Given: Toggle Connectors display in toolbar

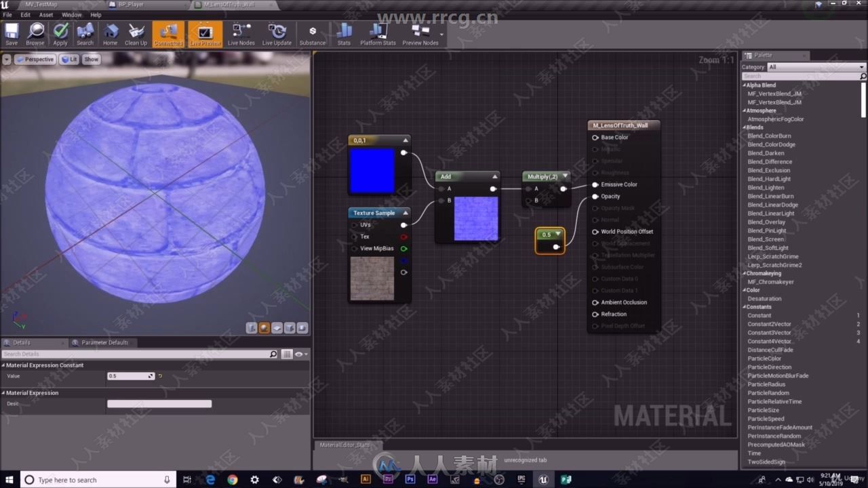Looking at the screenshot, I should [x=168, y=34].
